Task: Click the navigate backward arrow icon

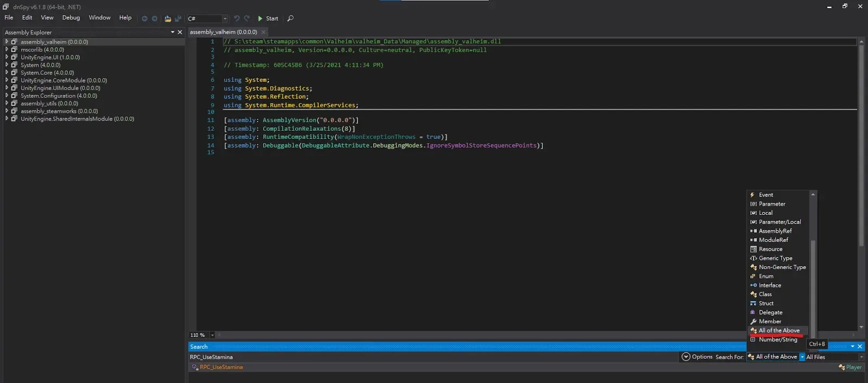Action: coord(145,18)
